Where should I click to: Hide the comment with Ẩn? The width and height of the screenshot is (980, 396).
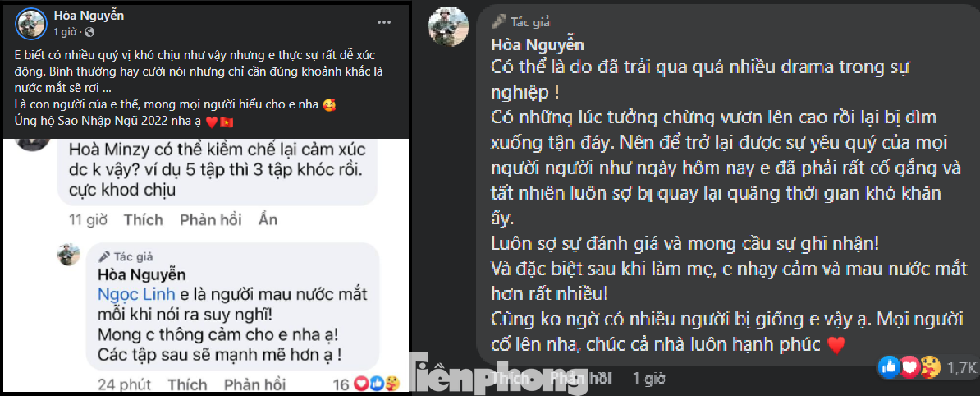point(268,219)
